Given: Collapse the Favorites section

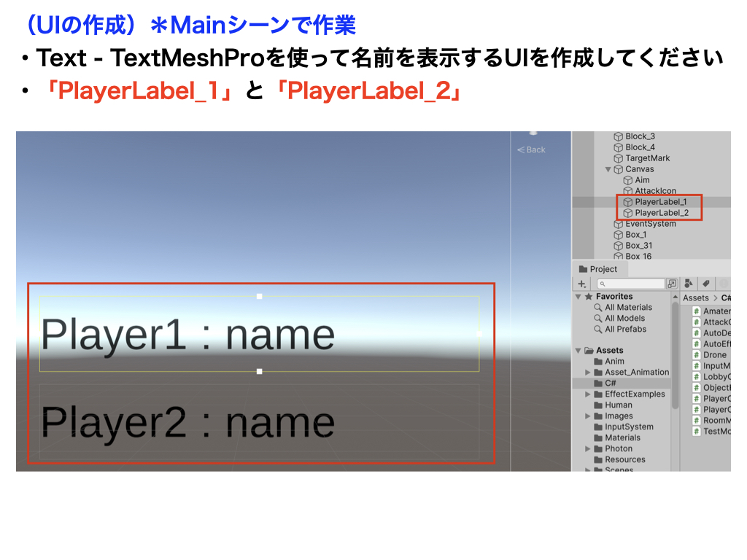Looking at the screenshot, I should [x=578, y=297].
